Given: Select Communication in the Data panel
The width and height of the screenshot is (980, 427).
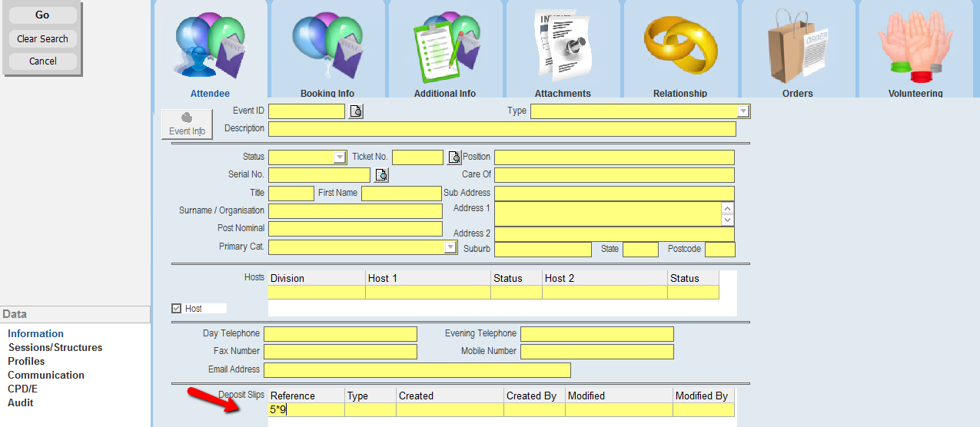Looking at the screenshot, I should (x=46, y=376).
